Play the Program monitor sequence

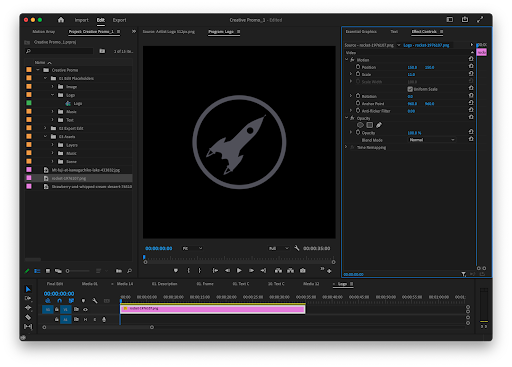point(239,271)
